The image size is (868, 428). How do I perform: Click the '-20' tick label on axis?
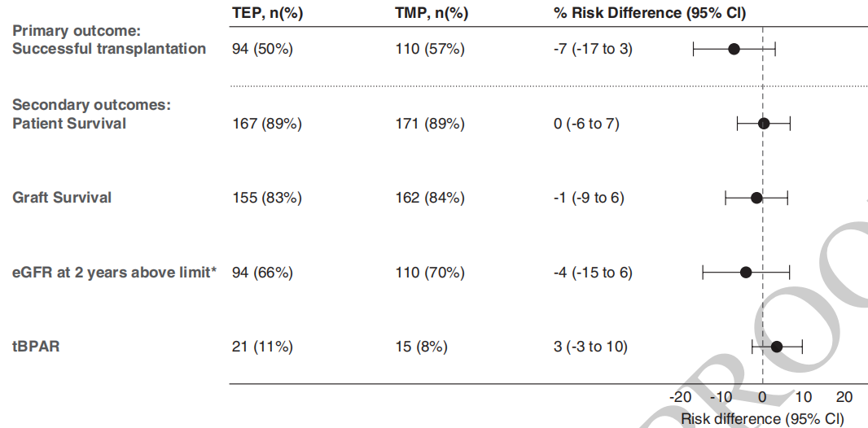coord(680,397)
